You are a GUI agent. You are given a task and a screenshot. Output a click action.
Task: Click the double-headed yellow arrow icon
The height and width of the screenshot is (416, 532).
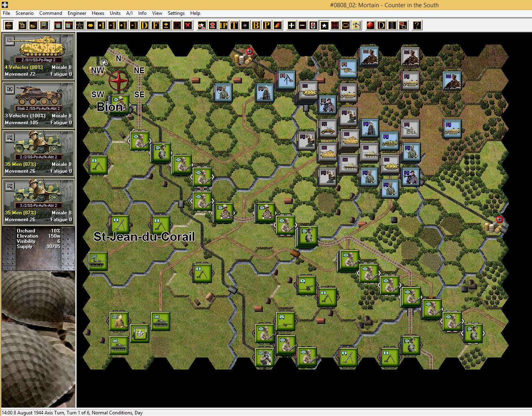91,26
